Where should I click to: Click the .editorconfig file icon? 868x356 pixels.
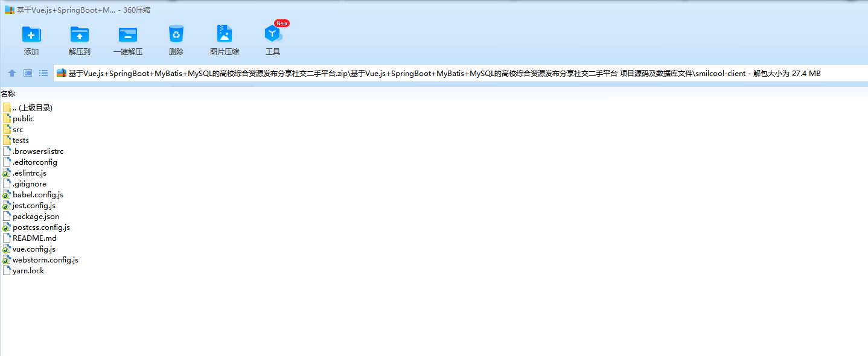[x=7, y=162]
